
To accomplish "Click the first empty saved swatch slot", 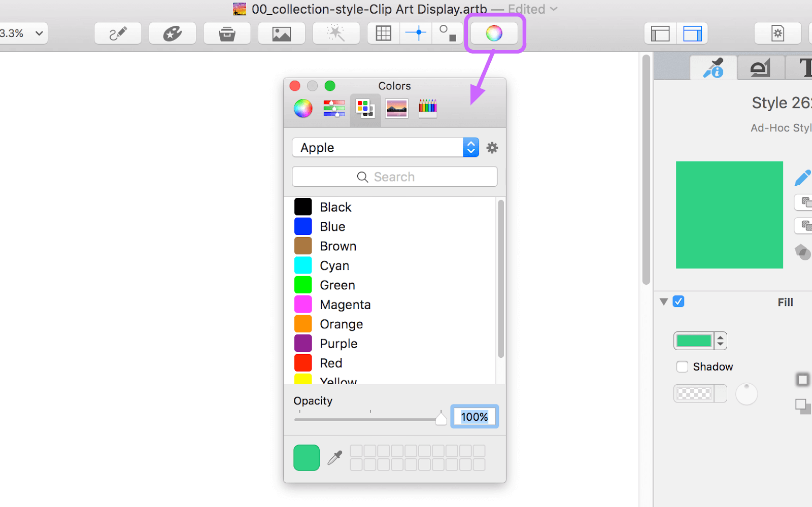I will [x=356, y=451].
